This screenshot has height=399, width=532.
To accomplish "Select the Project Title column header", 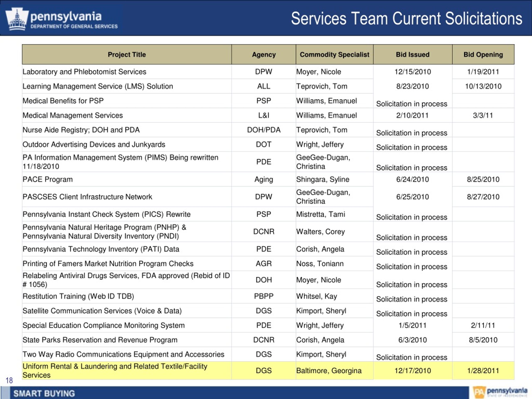I will (127, 55).
